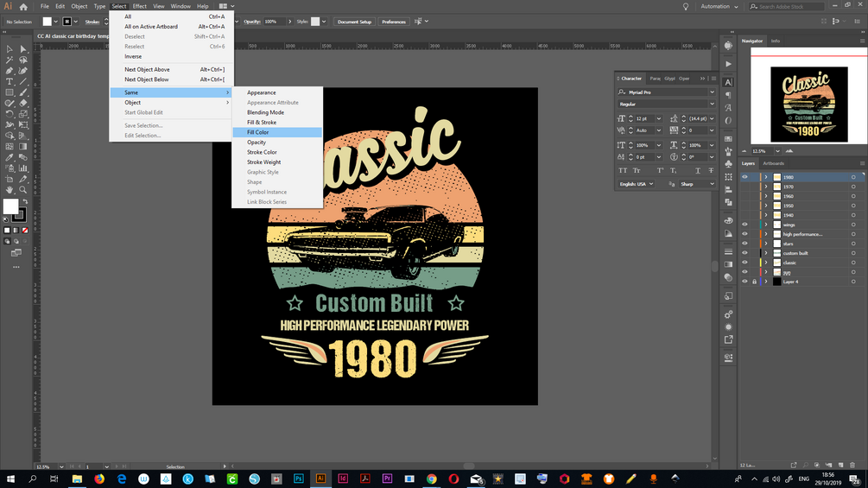Select the Rectangle tool
This screenshot has width=868, height=488.
[10, 92]
